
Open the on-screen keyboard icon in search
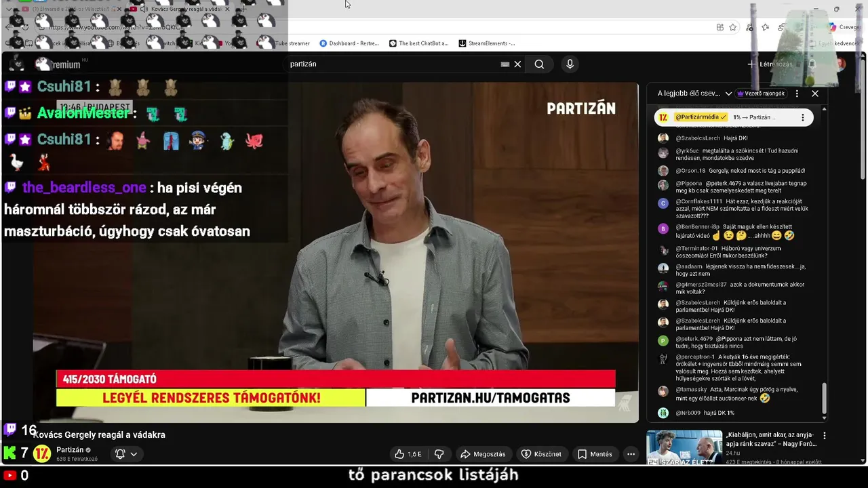(x=505, y=64)
